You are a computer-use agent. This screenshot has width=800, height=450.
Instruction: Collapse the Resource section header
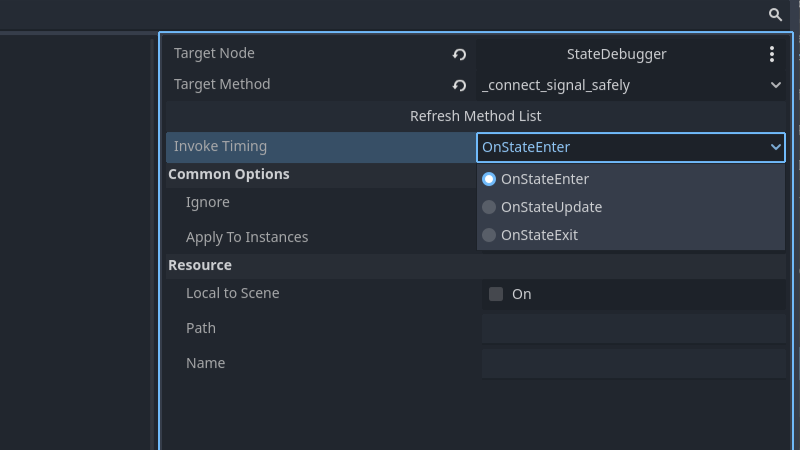200,265
